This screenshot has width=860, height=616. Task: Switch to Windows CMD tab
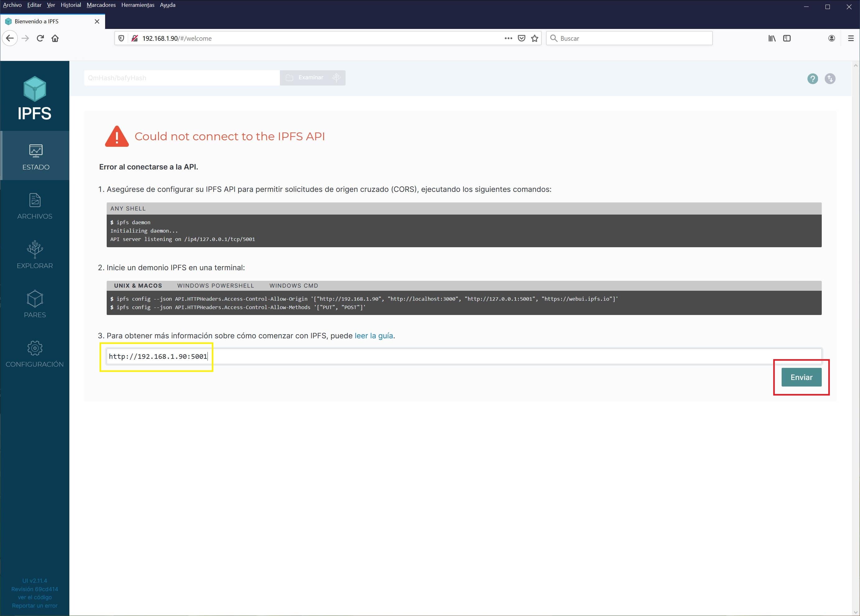[294, 285]
